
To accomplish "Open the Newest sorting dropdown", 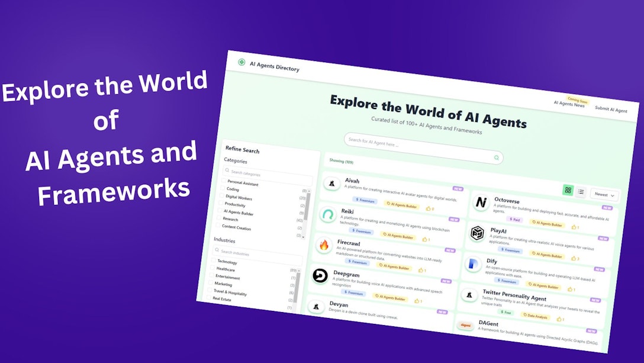I will pyautogui.click(x=604, y=195).
